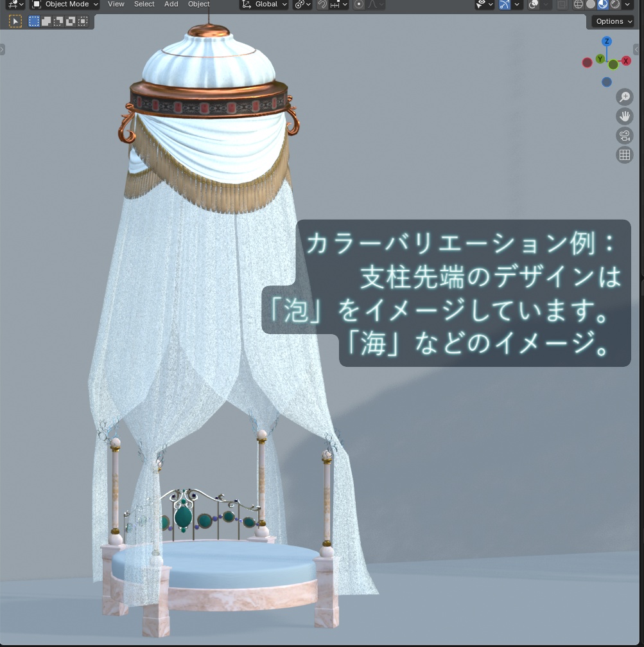
Task: Click the Zoom magnifier in viewport sidebar
Action: [x=623, y=97]
